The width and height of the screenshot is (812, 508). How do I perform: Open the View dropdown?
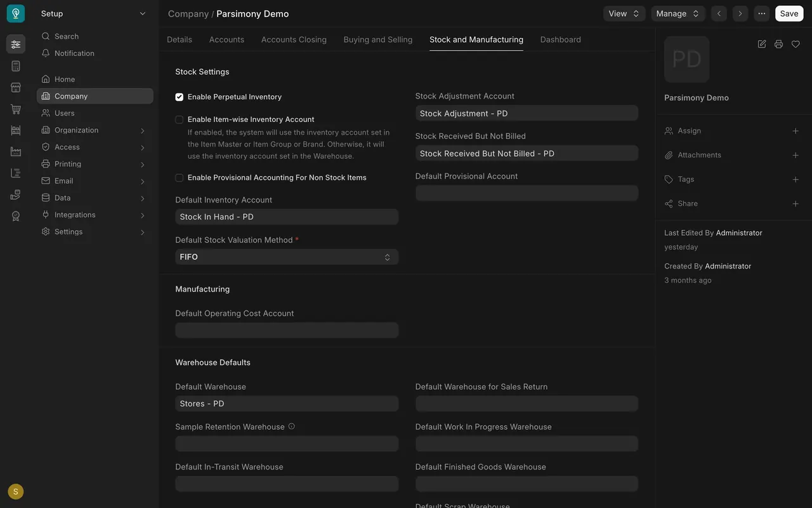pos(624,13)
